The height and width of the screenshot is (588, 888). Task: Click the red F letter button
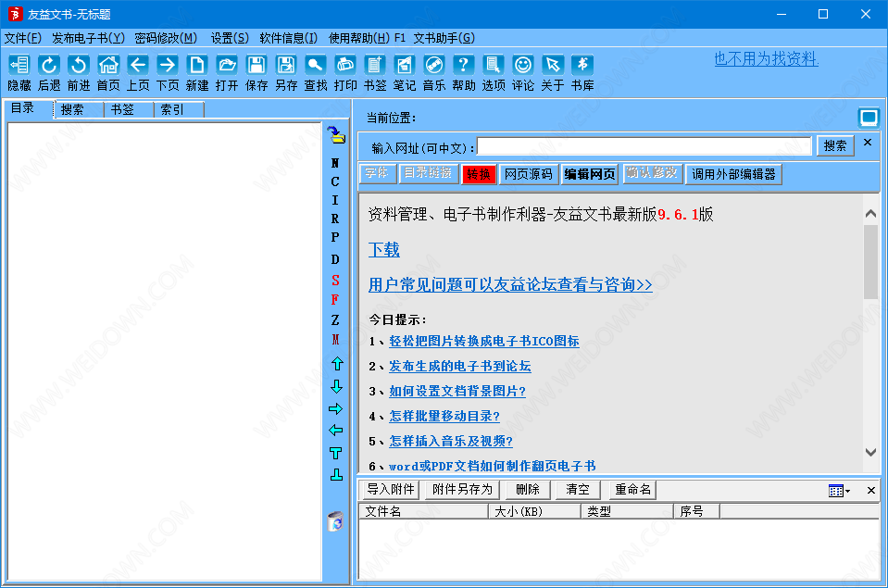(x=335, y=299)
